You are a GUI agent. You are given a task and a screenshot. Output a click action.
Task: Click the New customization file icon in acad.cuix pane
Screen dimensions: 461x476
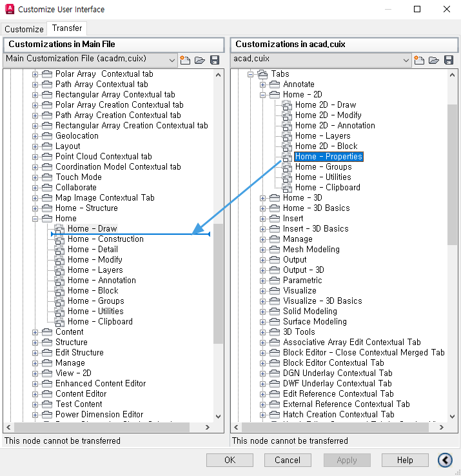[x=419, y=60]
